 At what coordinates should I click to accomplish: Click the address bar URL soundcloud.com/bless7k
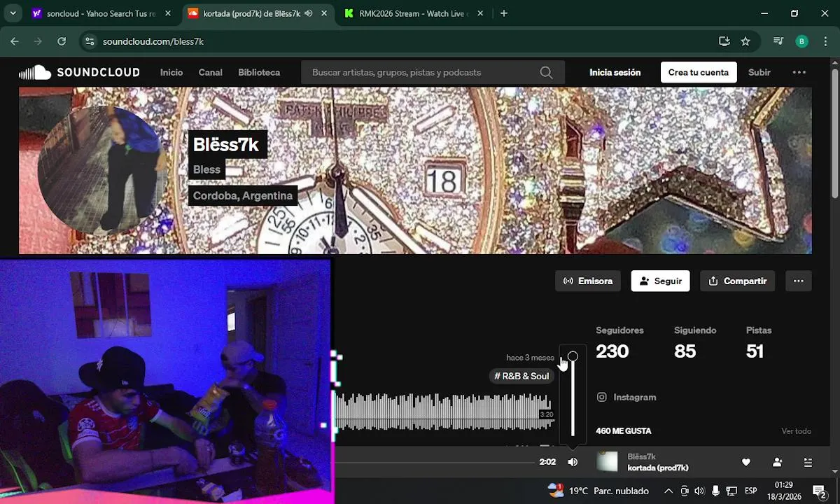[x=153, y=41]
